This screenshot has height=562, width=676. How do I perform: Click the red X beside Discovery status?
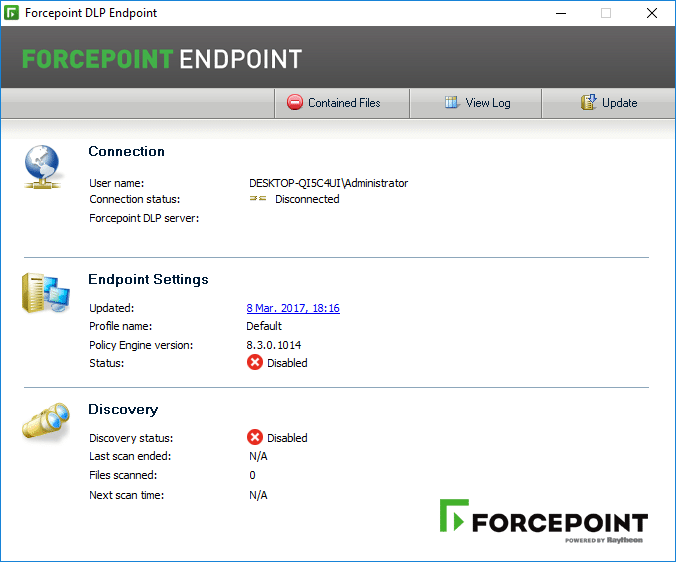pyautogui.click(x=255, y=437)
